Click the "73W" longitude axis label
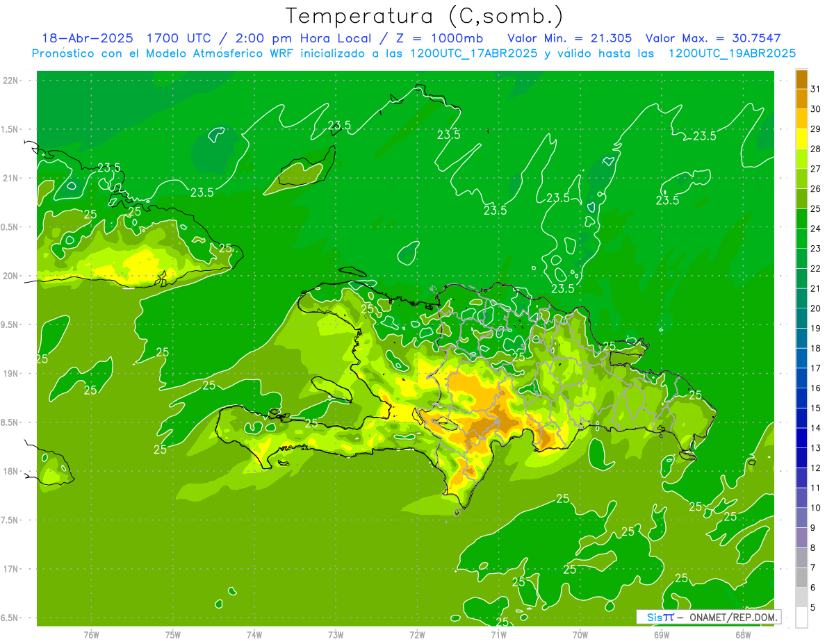834x644 pixels. click(x=336, y=635)
